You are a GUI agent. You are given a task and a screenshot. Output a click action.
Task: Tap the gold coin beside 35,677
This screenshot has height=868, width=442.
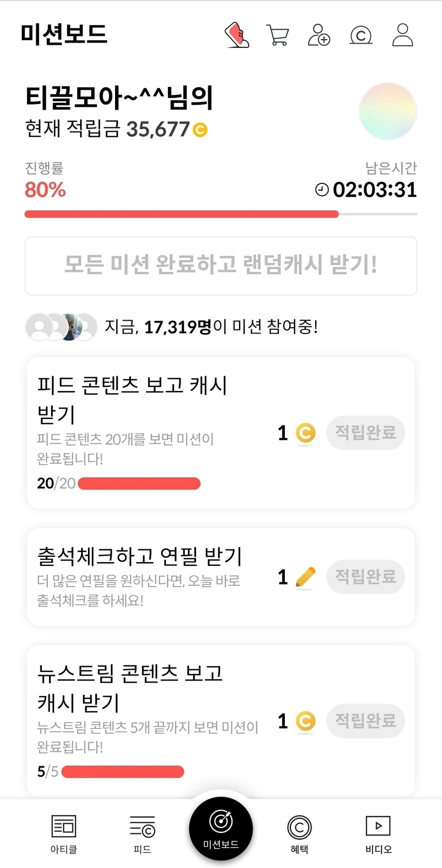pos(200,129)
